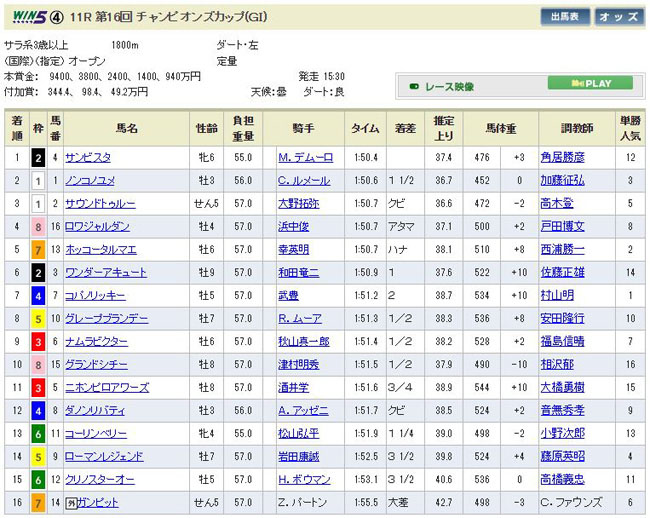Open jockey page for H.ボウマン
Viewport: 650px width, 518px height.
pos(304,479)
